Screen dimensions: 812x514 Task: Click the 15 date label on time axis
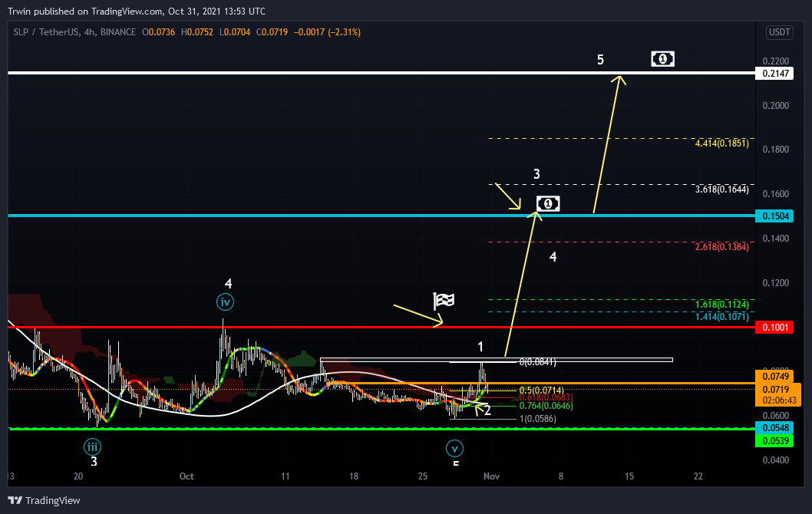coord(629,476)
